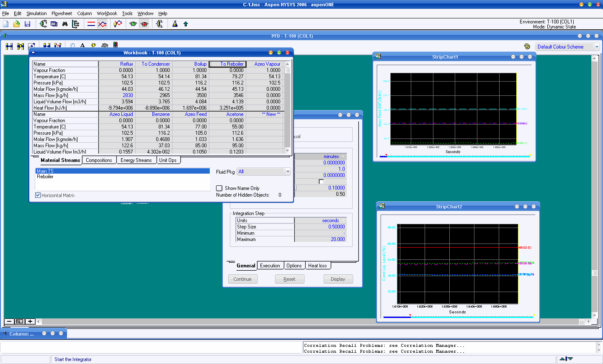Zoom in the PFD with the plus button

(30, 321)
